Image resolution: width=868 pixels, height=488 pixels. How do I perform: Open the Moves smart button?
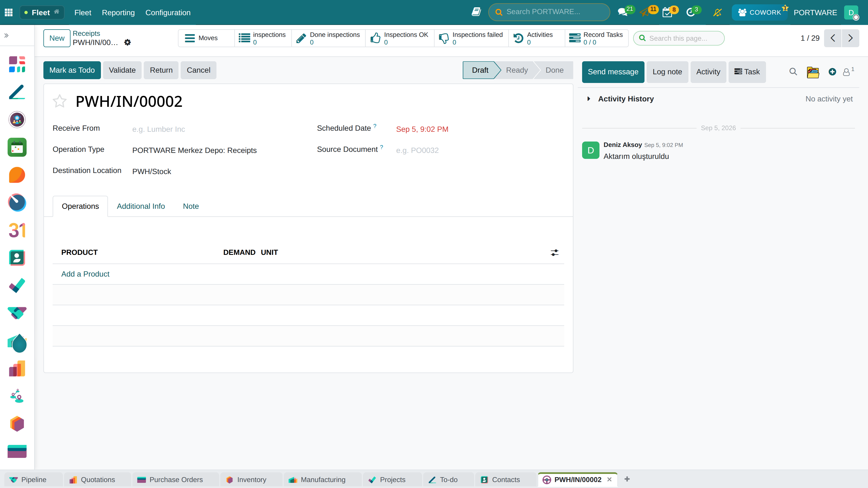point(206,38)
